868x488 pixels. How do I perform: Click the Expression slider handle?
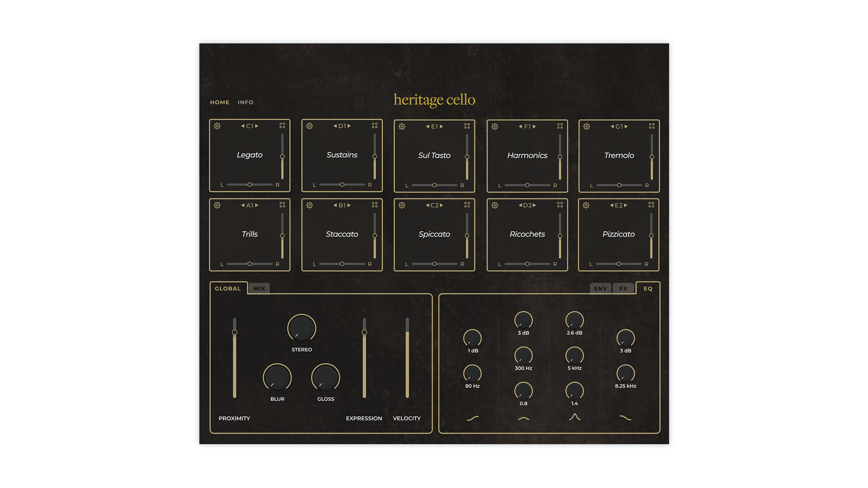[364, 333]
